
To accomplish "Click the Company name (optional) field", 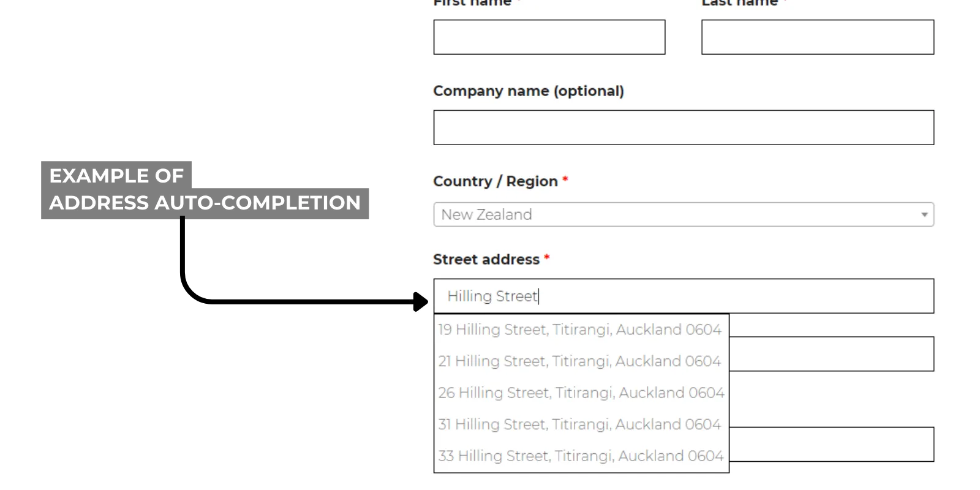I will pos(683,127).
